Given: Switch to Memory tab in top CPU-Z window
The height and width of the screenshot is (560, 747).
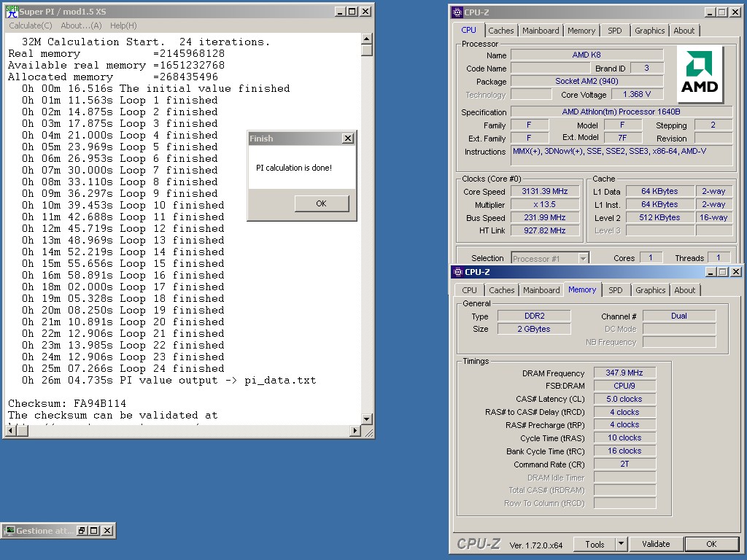Looking at the screenshot, I should point(581,31).
